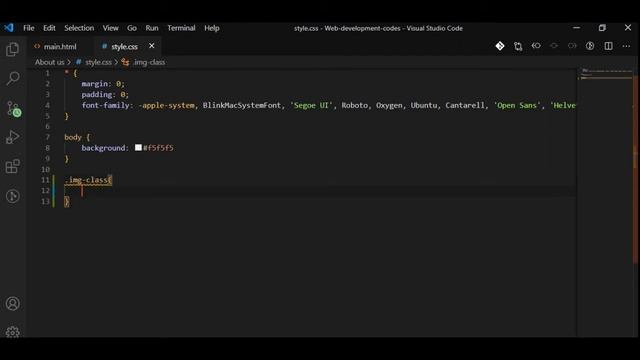Viewport: 640px width, 360px height.
Task: Click the previous change circle icon
Action: [x=554, y=46]
